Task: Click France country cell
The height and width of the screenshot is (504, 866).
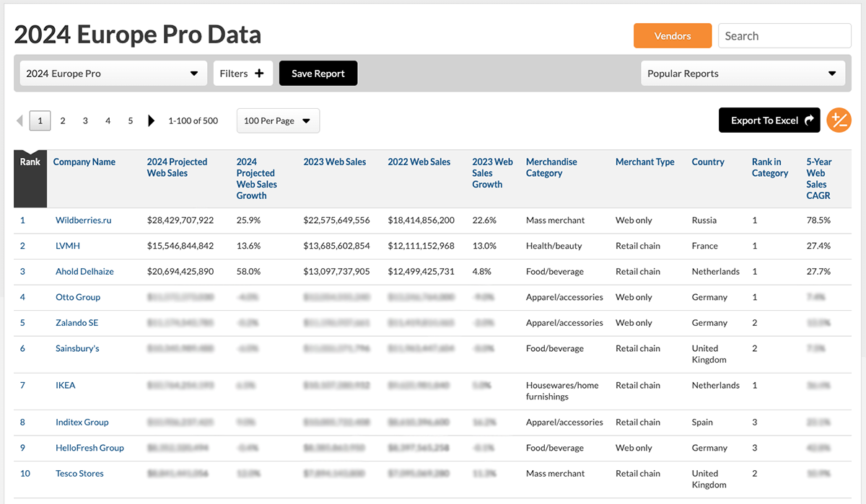Action: point(705,246)
